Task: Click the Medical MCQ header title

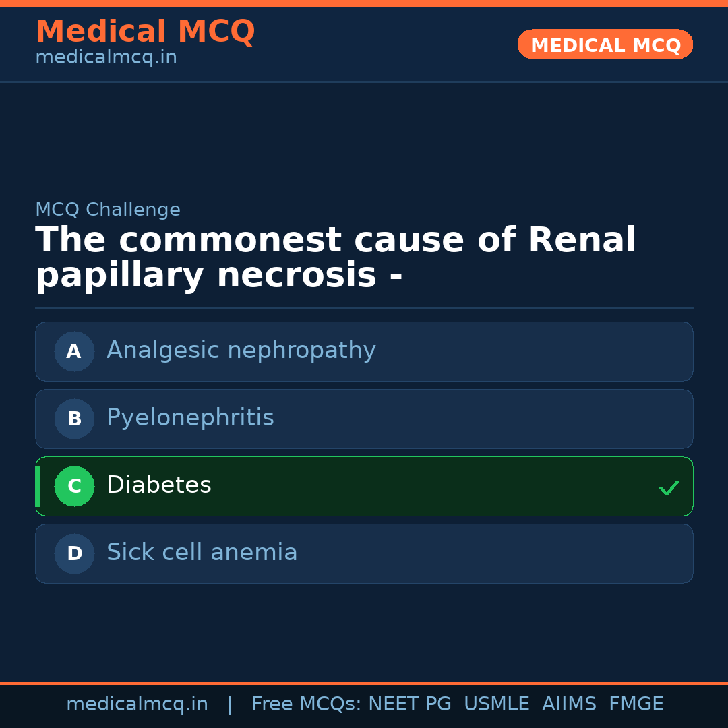Action: [x=145, y=32]
